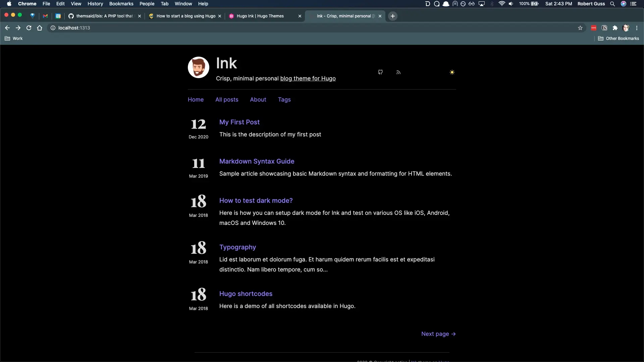Screen dimensions: 644x362
Task: Open macOS Spotlight search
Action: tap(612, 4)
